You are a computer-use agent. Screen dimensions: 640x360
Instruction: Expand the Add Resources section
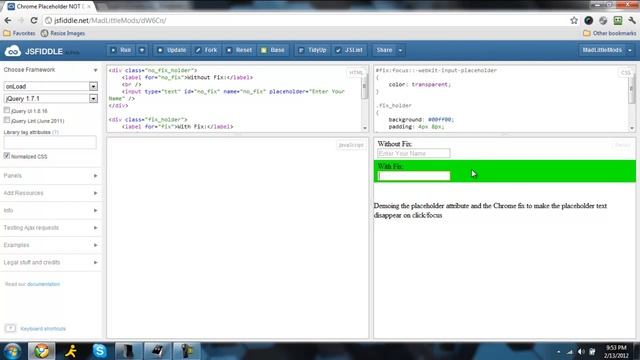pos(50,193)
